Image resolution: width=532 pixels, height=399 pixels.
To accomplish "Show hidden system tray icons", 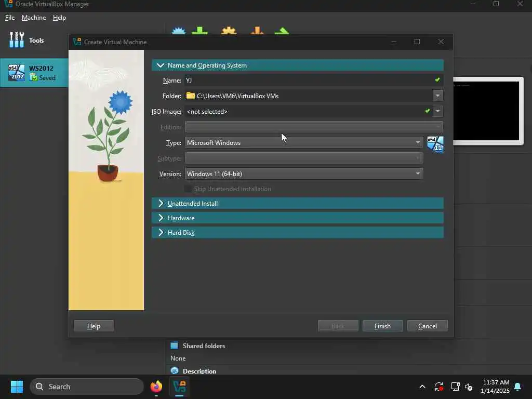I will (422, 387).
